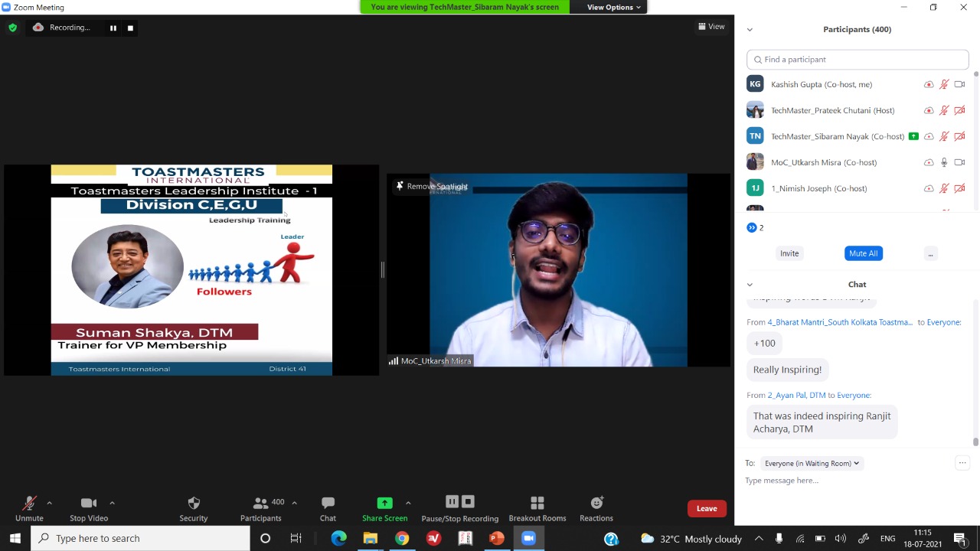This screenshot has width=980, height=551.
Task: Open the Chat bubble icon
Action: (328, 504)
